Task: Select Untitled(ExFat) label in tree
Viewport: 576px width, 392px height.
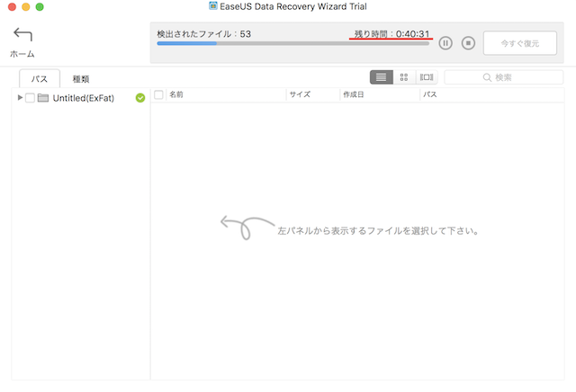Action: coord(84,98)
